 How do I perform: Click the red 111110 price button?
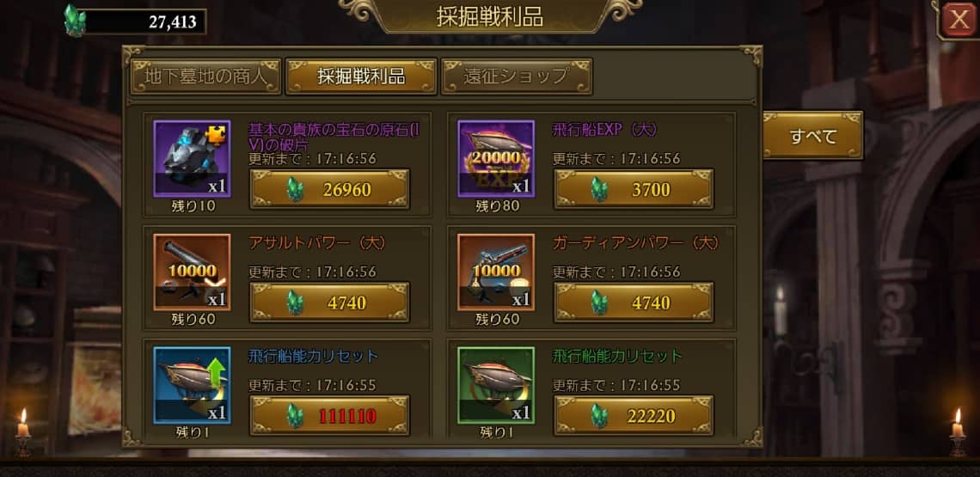click(x=329, y=416)
